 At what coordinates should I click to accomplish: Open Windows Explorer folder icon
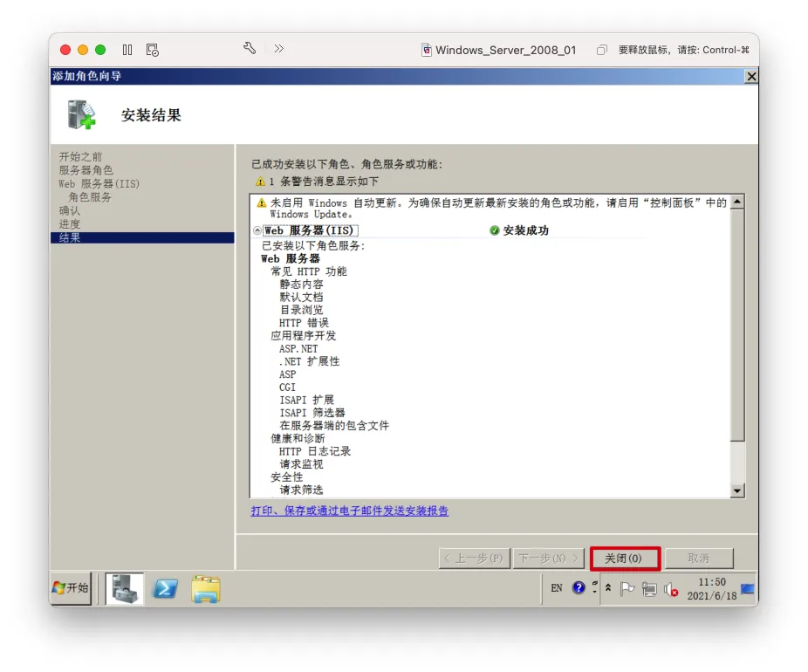(x=206, y=589)
